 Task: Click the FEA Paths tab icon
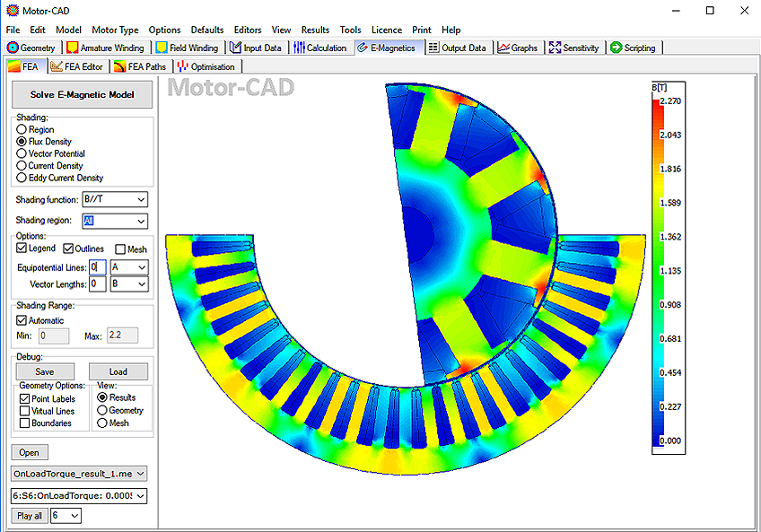(x=119, y=66)
